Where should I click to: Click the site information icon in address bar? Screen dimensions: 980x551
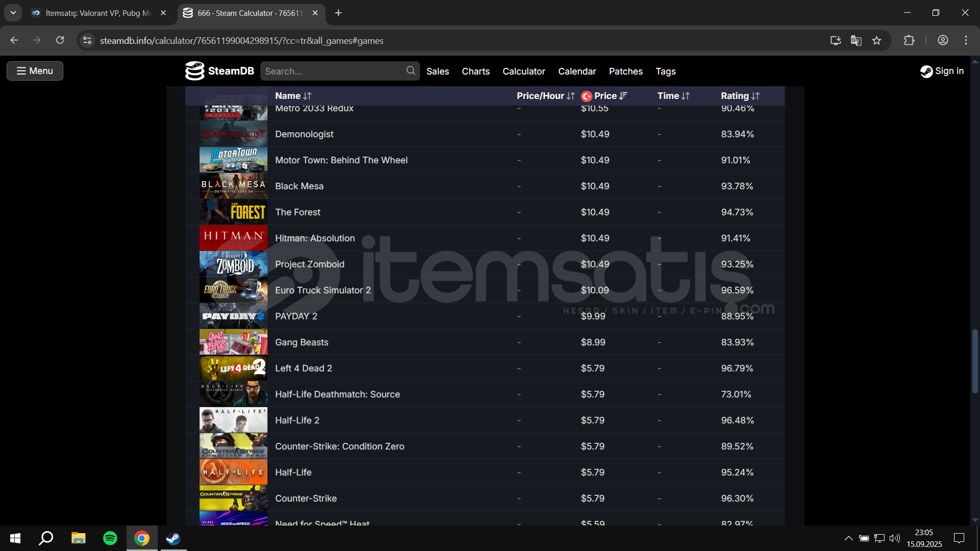(87, 40)
